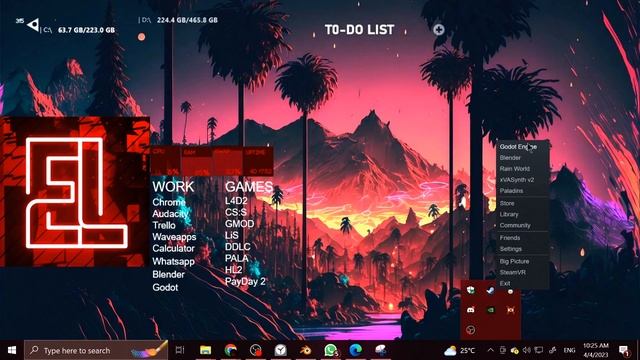The image size is (640, 360).
Task: Click the Windows Security shield tray icon
Action: coord(471,290)
